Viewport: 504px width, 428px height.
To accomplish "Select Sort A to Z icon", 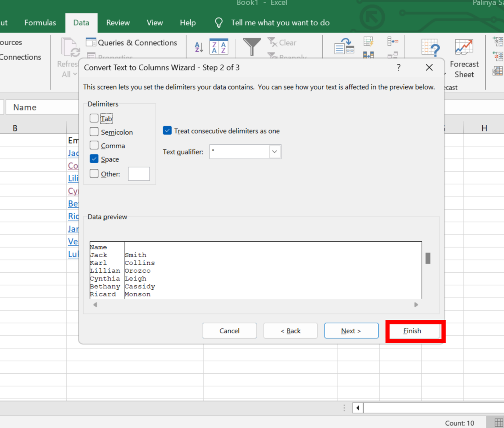I will tap(199, 47).
